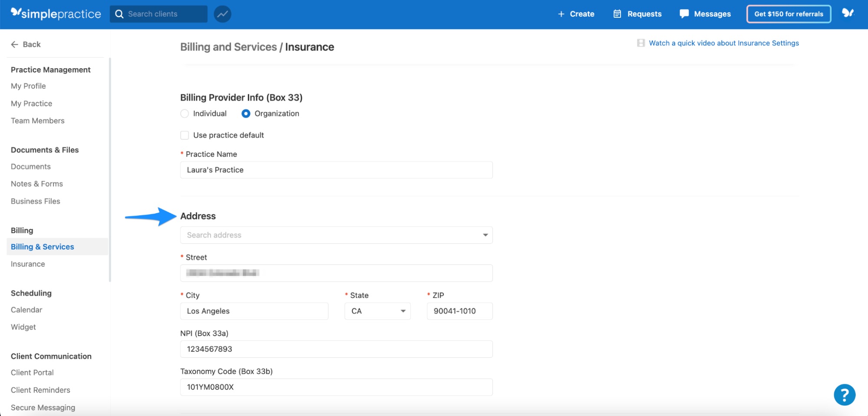Image resolution: width=868 pixels, height=416 pixels.
Task: Open the help question mark icon
Action: click(844, 394)
